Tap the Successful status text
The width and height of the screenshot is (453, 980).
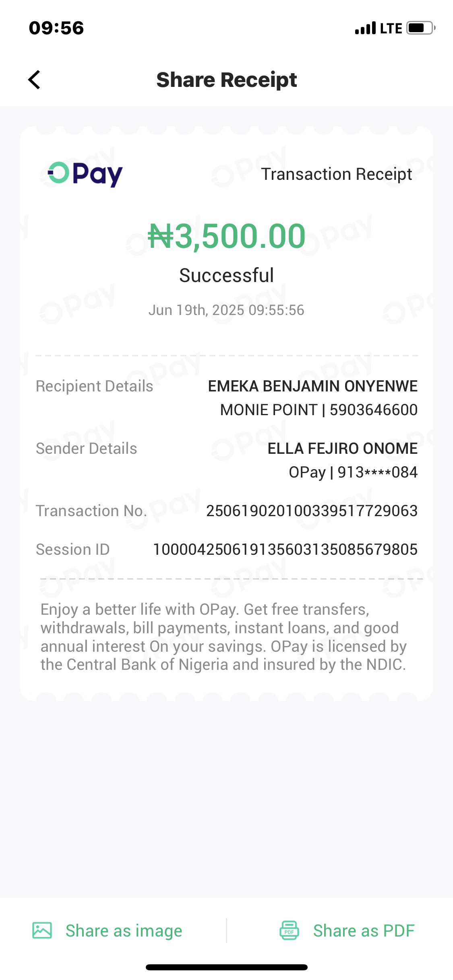pos(226,276)
